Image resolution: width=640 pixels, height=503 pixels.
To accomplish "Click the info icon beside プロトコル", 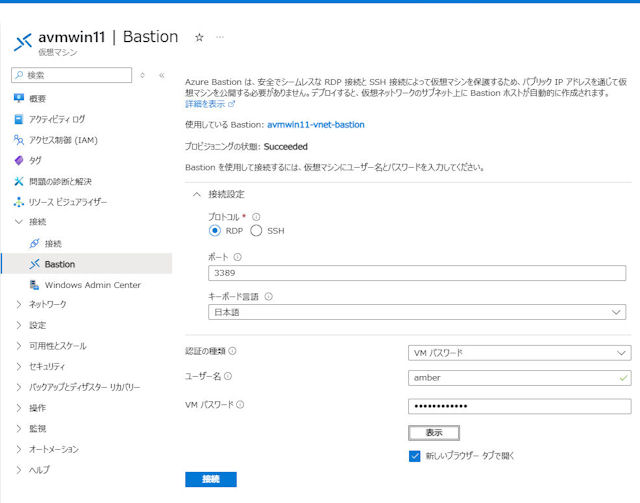I will [256, 217].
